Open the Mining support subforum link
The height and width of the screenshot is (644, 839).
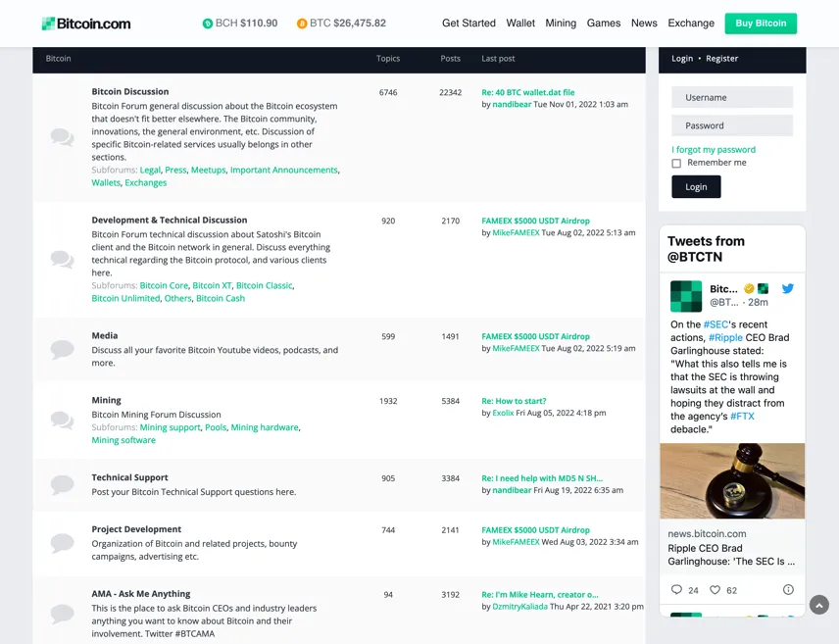(x=171, y=427)
